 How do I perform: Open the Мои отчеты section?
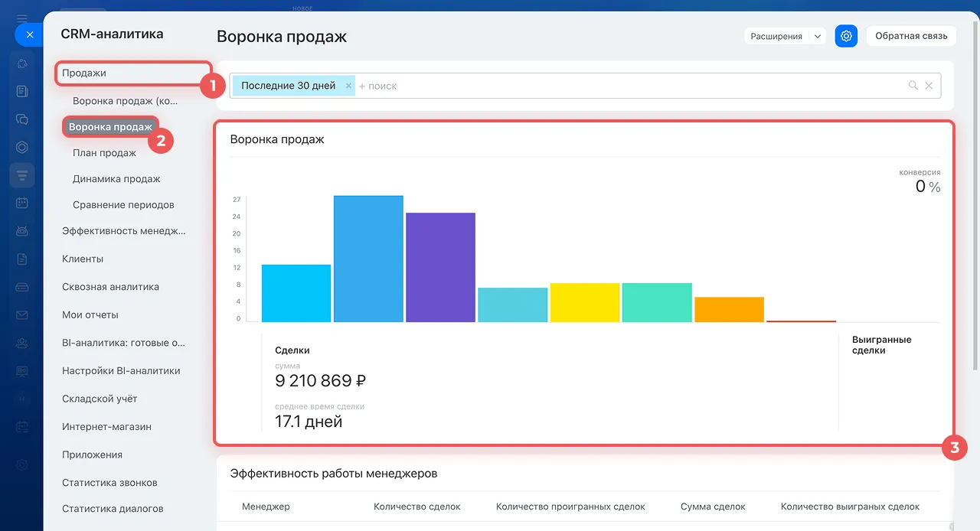point(90,314)
